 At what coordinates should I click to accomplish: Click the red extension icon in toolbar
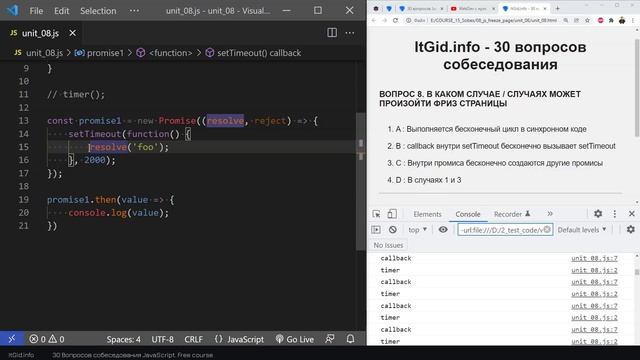pyautogui.click(x=600, y=20)
